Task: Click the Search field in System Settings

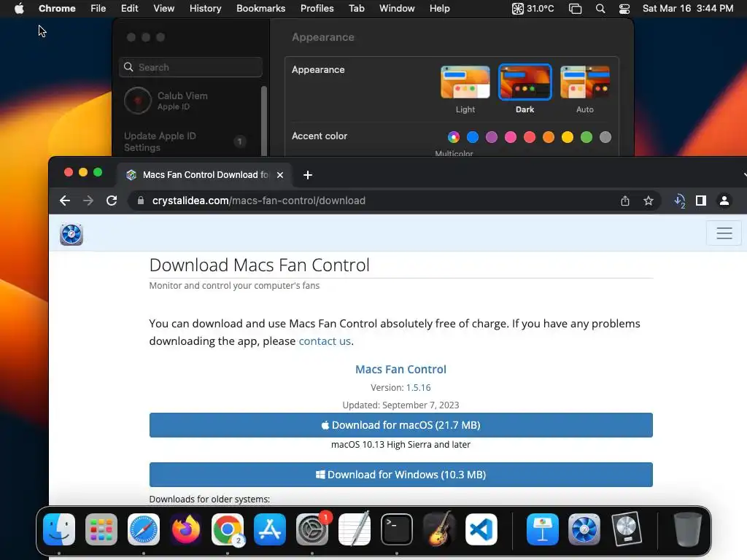Action: pyautogui.click(x=190, y=67)
